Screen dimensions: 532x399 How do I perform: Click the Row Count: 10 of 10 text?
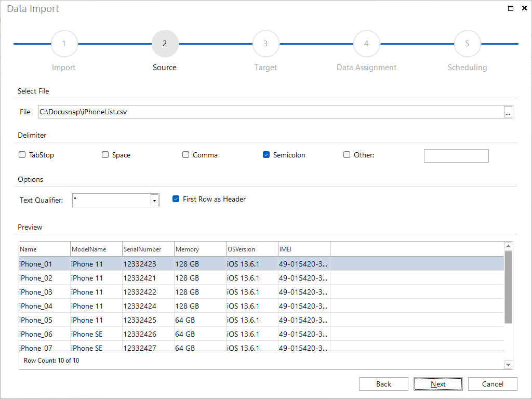(x=51, y=361)
